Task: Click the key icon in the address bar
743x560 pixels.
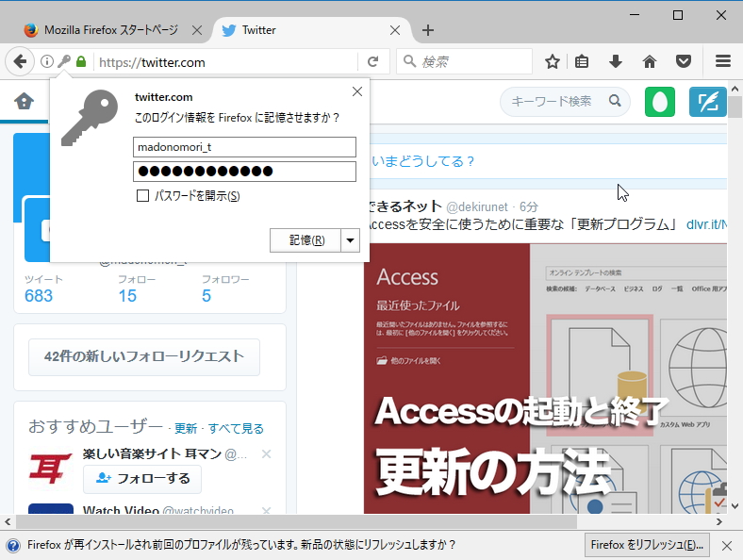Action: click(64, 61)
